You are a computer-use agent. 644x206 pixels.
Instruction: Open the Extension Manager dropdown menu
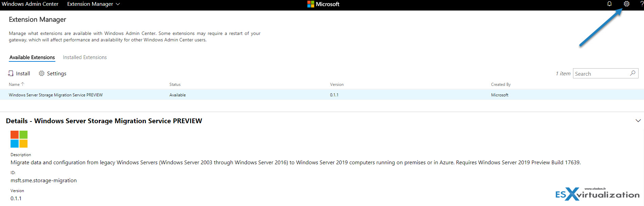[x=93, y=4]
